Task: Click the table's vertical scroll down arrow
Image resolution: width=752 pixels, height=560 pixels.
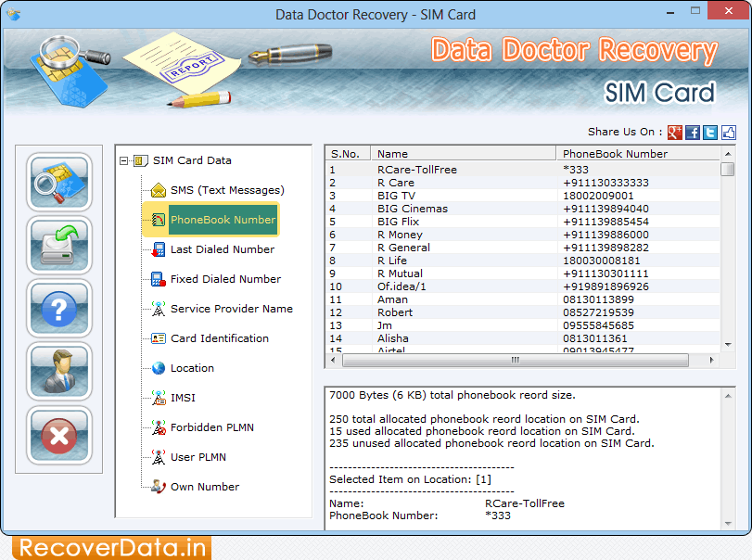Action: point(728,345)
